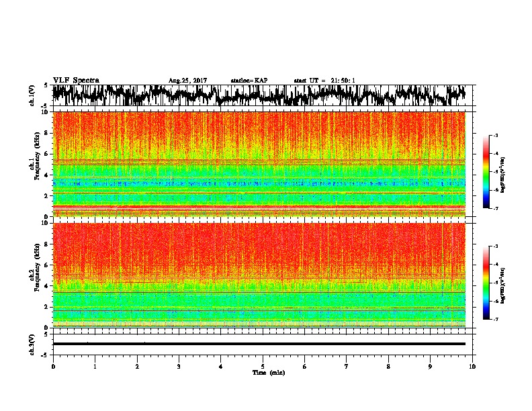The image size is (532, 411).
Task: Click the '-3' value on ch.1 color scale
Action: [496, 135]
